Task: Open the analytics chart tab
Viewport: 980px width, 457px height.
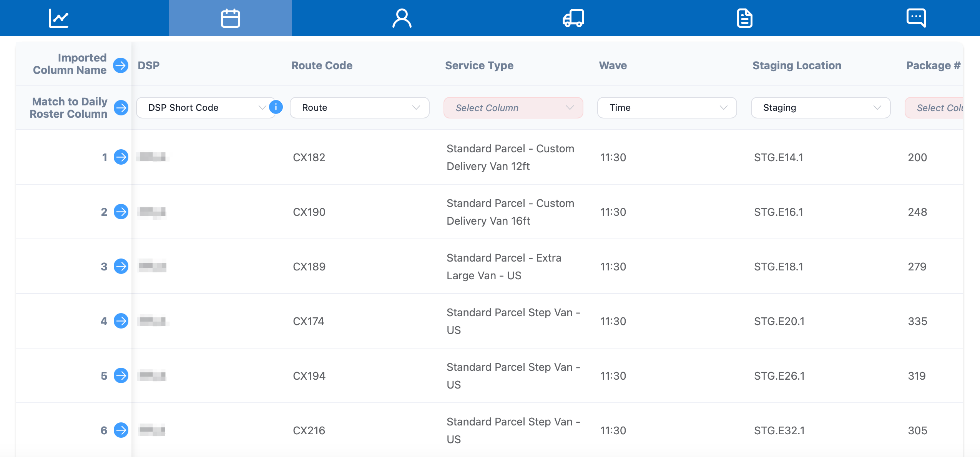Action: point(59,18)
